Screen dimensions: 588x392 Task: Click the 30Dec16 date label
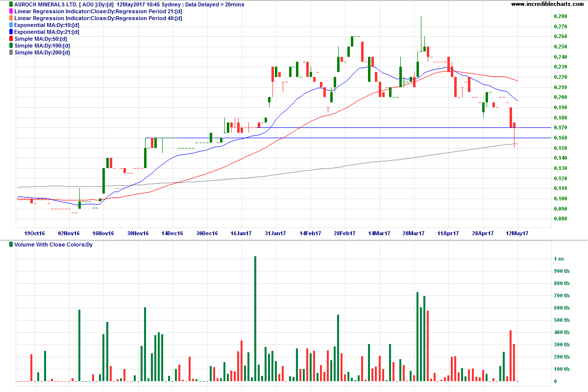207,233
